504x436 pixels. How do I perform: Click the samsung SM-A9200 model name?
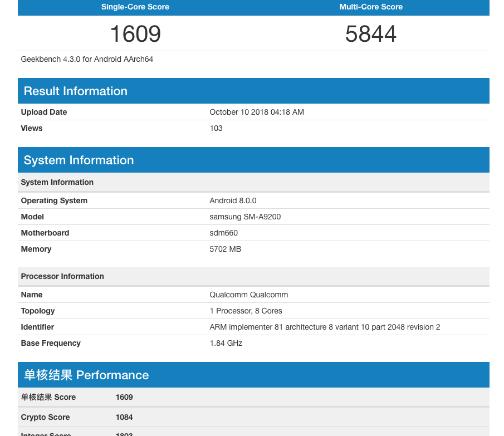(245, 217)
